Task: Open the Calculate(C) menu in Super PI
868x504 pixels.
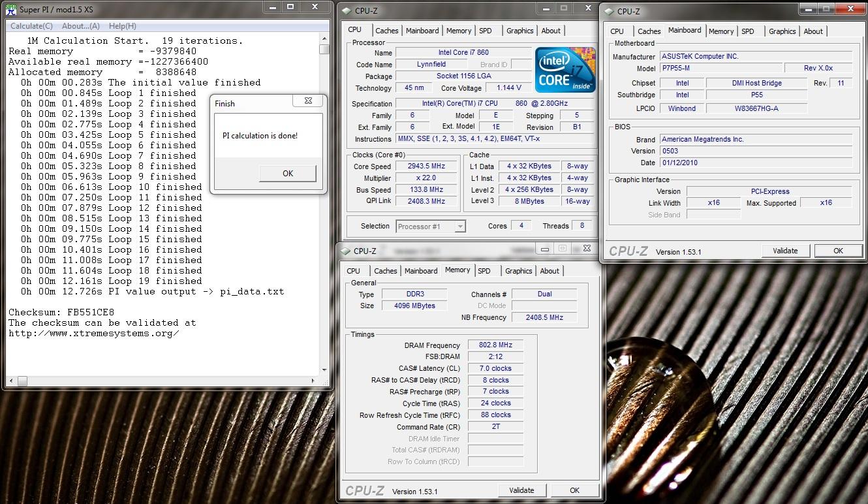Action: (x=32, y=26)
